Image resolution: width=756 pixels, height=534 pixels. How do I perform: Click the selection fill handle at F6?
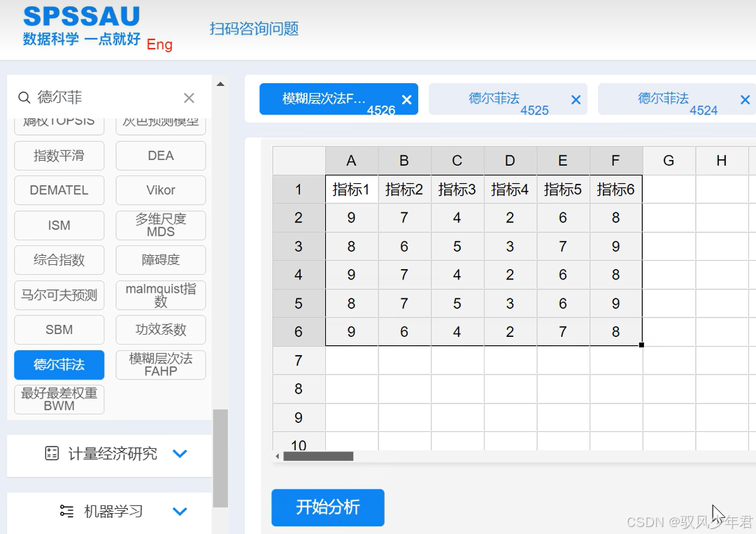pos(642,345)
